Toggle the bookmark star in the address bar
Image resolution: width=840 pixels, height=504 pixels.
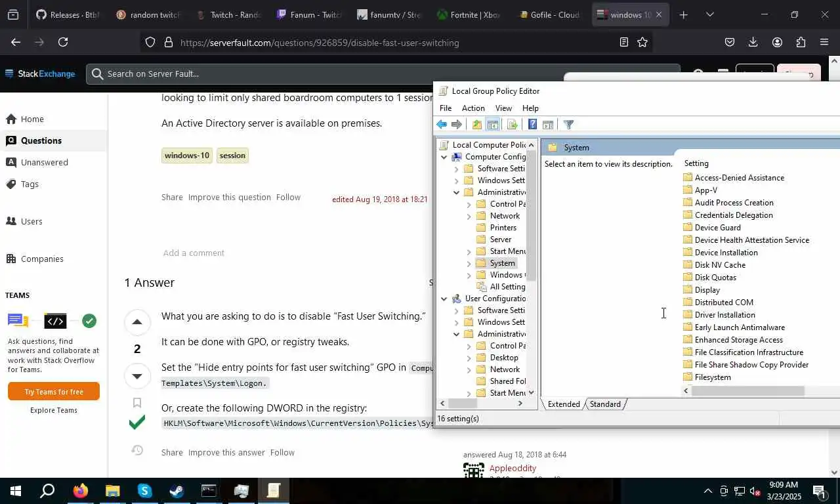click(642, 42)
